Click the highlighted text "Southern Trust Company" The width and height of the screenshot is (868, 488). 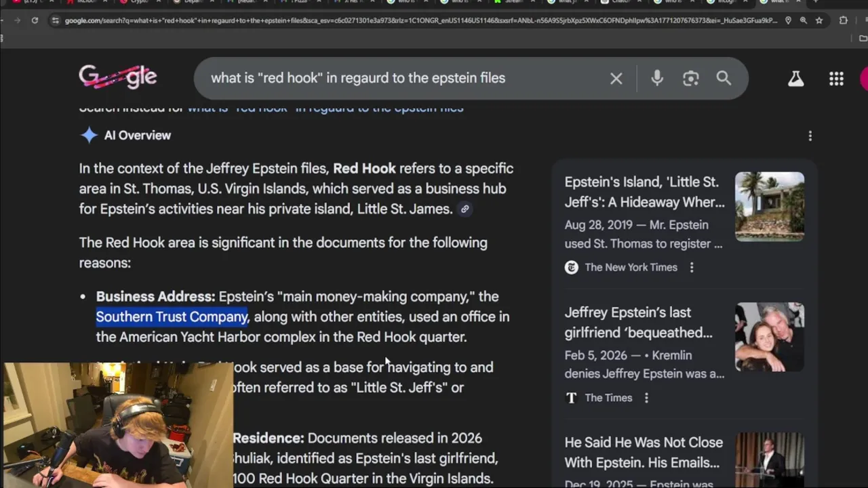[172, 317]
